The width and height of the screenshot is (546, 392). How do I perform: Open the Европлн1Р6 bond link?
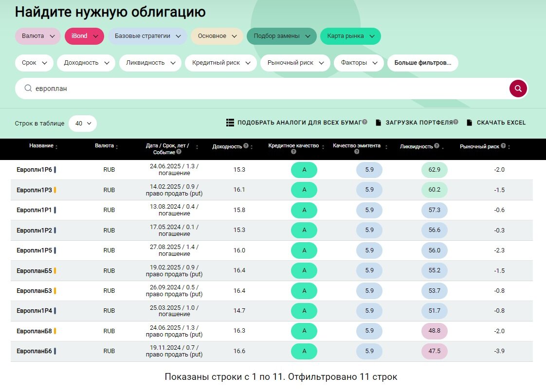tap(34, 170)
